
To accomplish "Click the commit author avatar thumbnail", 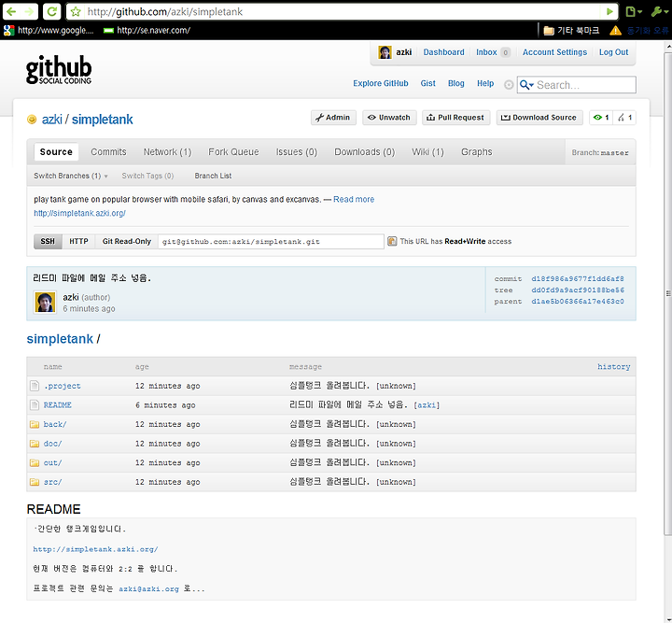I will (45, 302).
